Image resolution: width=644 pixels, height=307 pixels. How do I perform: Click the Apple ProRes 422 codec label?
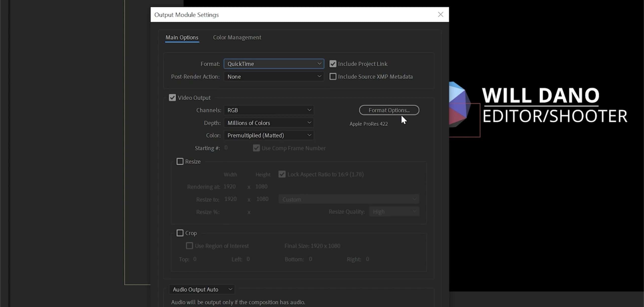pos(369,124)
